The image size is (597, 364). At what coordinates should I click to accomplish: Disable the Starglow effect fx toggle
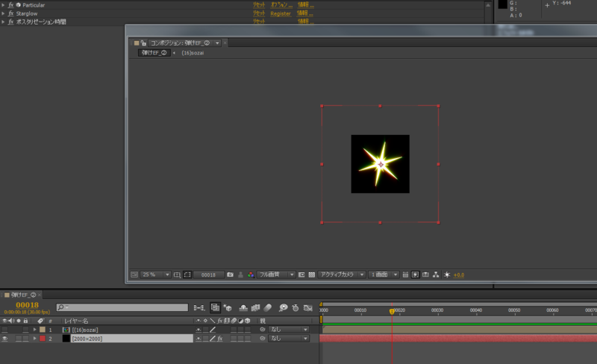point(10,13)
